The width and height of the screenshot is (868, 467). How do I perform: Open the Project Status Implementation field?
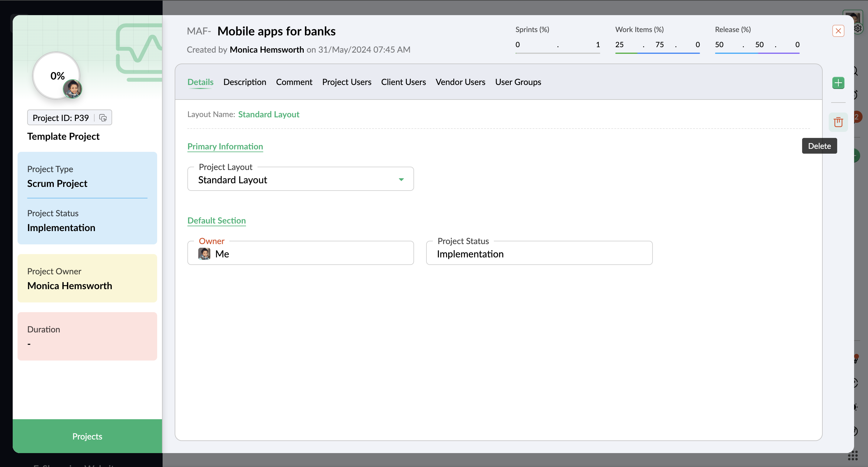click(539, 253)
